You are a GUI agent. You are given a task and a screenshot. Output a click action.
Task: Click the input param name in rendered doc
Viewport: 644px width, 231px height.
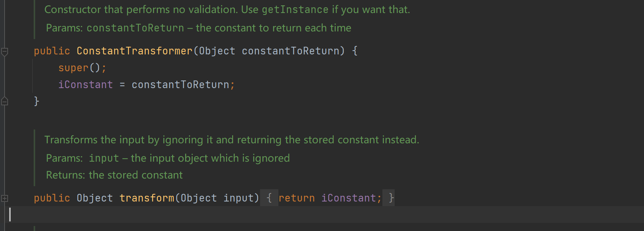[x=104, y=158]
